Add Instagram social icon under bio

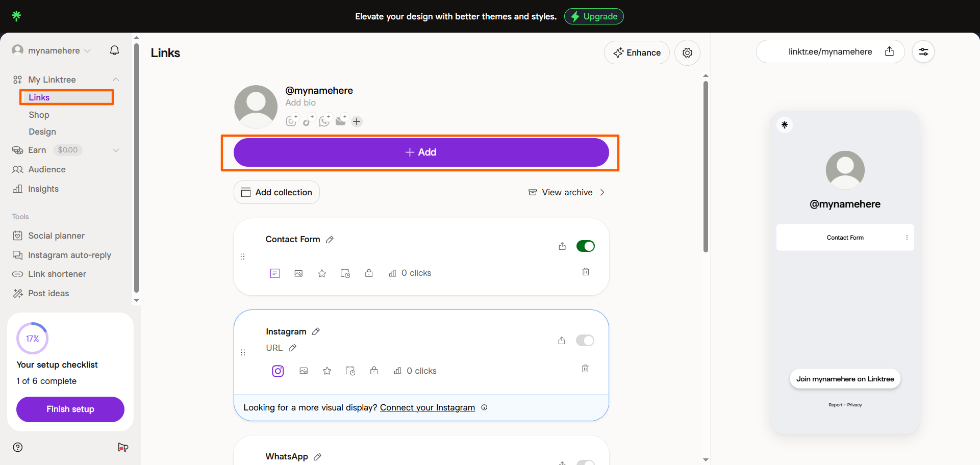pos(291,121)
